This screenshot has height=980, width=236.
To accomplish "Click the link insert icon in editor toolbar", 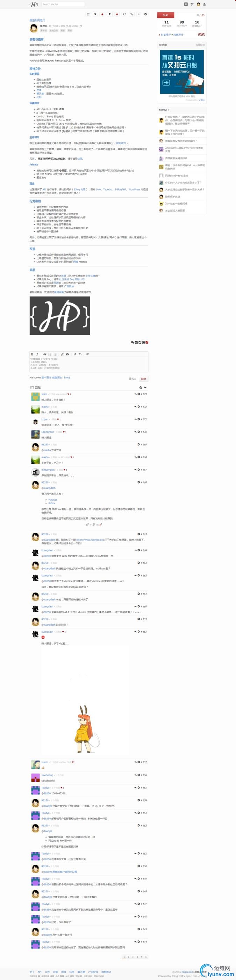I will 62,354.
